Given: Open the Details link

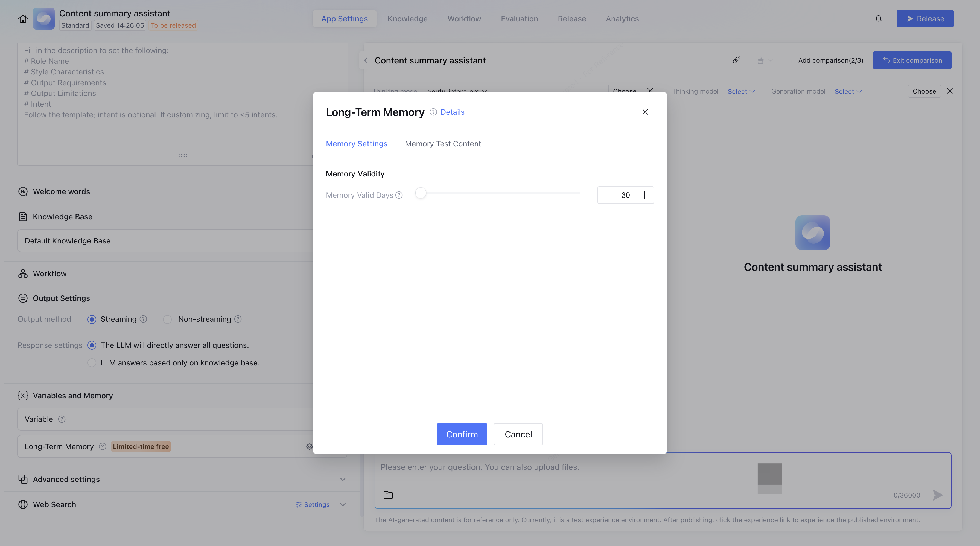Looking at the screenshot, I should [x=452, y=112].
